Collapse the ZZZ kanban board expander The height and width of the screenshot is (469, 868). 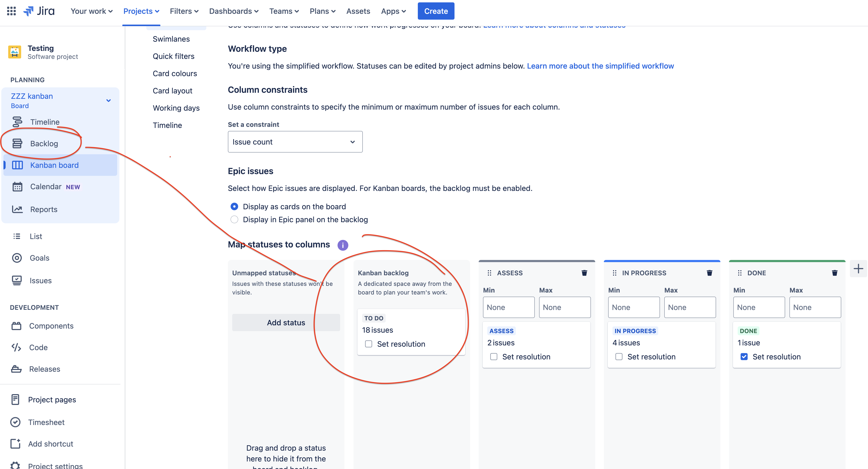[x=109, y=100]
